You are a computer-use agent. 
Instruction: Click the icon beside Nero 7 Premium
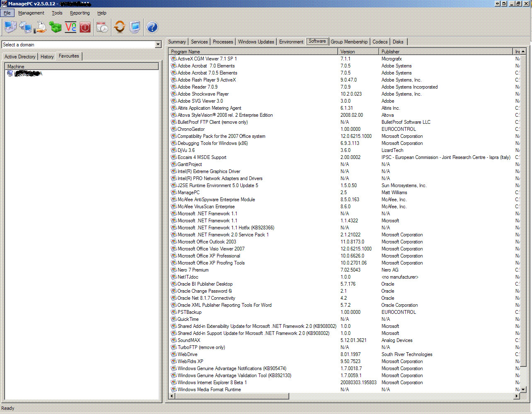[x=174, y=270]
